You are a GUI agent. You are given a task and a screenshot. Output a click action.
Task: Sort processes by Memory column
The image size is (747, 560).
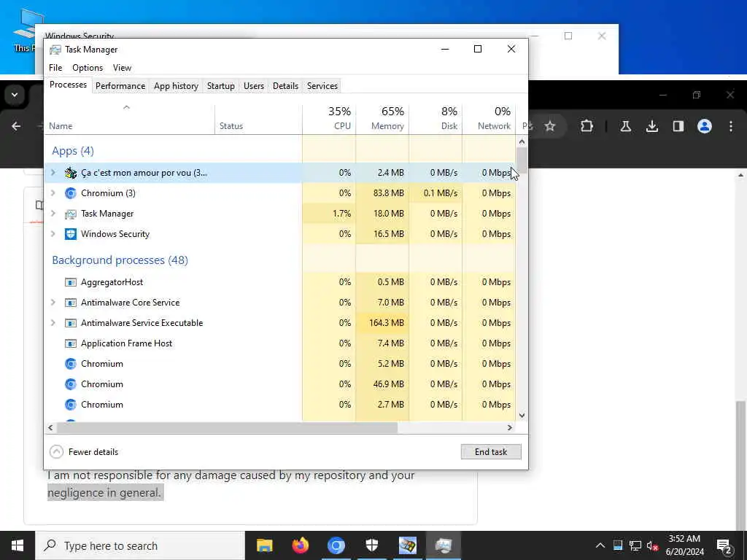382,119
